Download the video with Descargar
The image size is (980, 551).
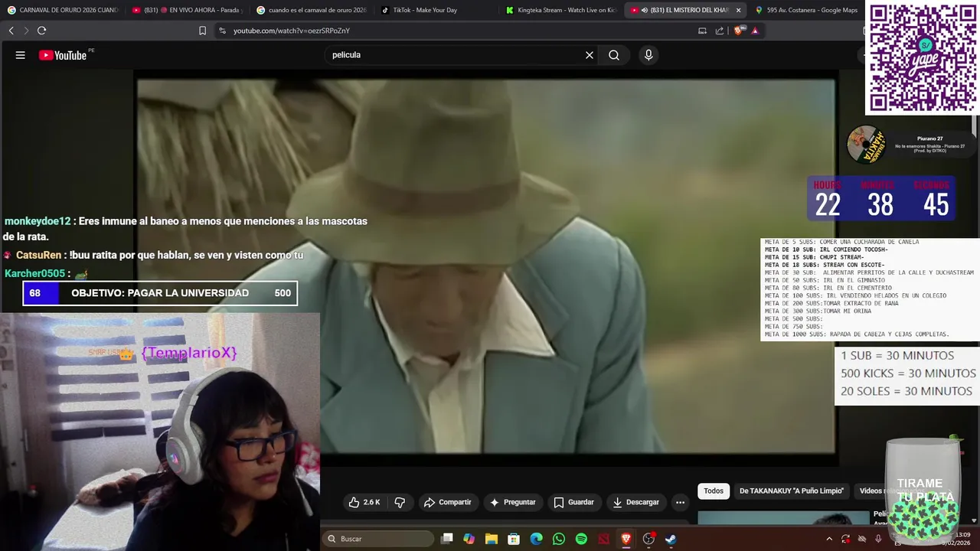click(635, 502)
